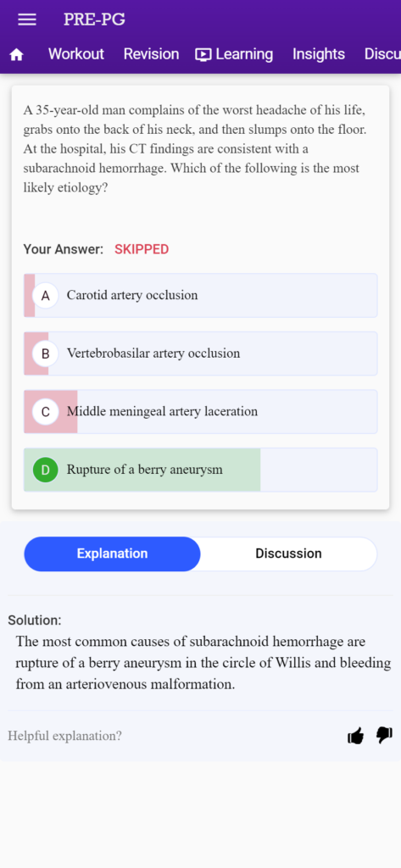Select green option D circle
This screenshot has height=868, width=401.
(x=46, y=470)
